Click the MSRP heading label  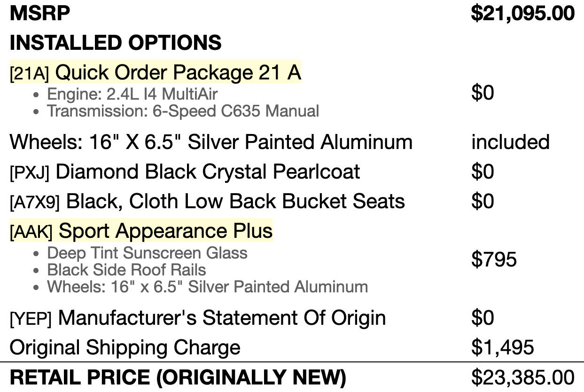pos(39,13)
